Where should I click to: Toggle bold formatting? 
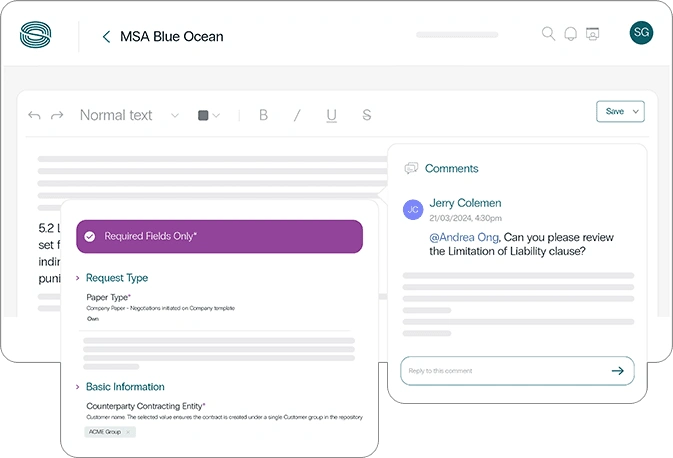click(x=264, y=116)
